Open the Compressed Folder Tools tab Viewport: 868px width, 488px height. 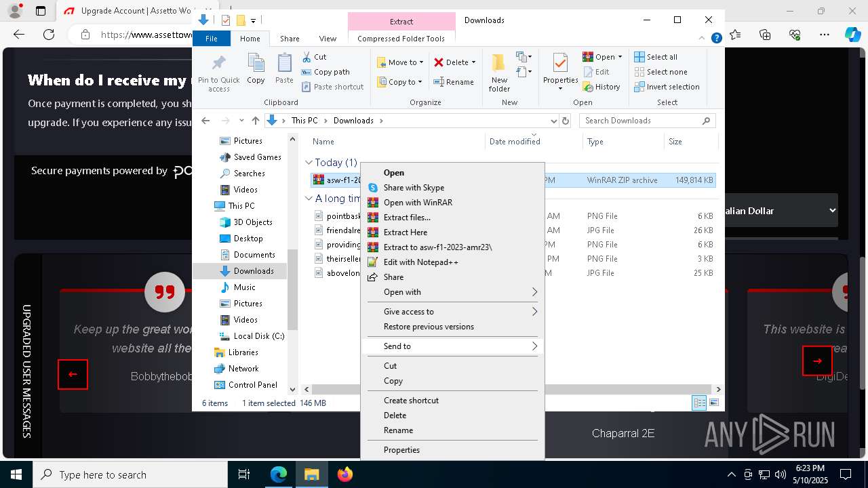tap(401, 39)
